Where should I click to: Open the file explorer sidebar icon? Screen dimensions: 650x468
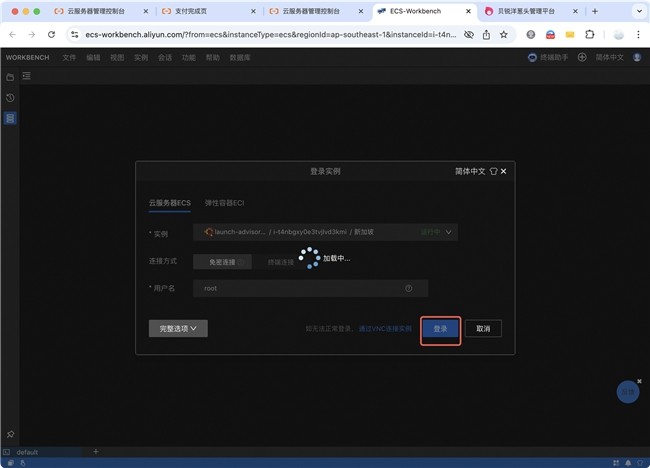[10, 78]
